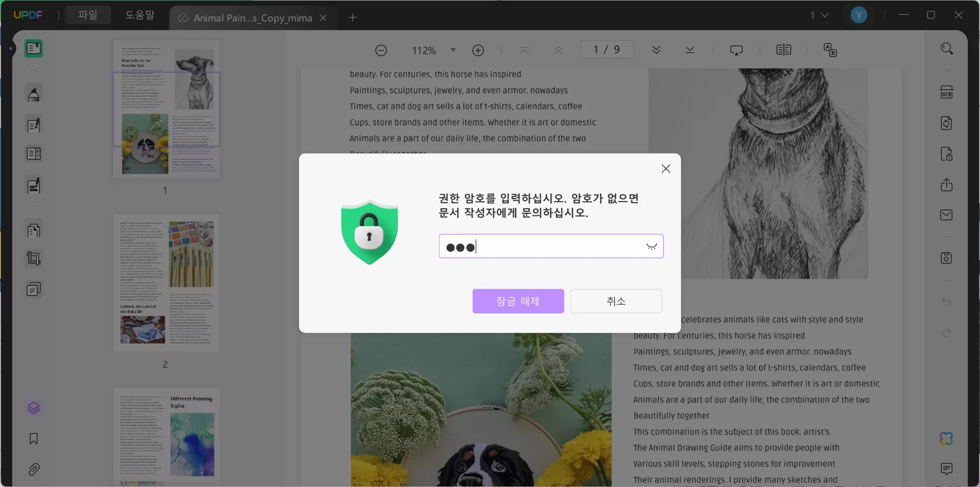Click the UPDF logo
Screen dimensions: 980x487
(28, 15)
